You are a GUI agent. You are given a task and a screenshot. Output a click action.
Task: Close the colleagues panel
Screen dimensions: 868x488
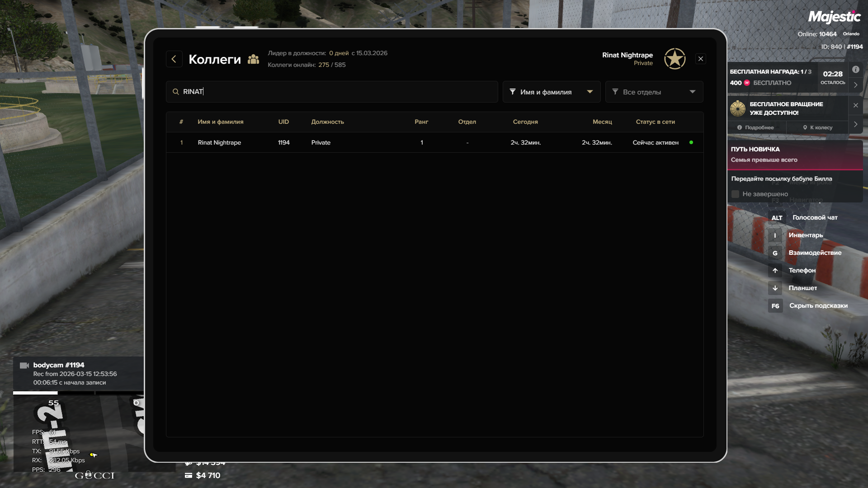pyautogui.click(x=700, y=59)
